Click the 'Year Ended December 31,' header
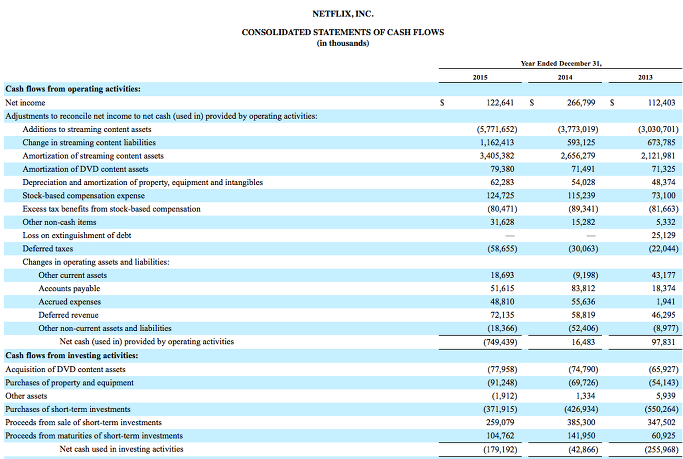The height and width of the screenshot is (459, 683). coord(561,64)
